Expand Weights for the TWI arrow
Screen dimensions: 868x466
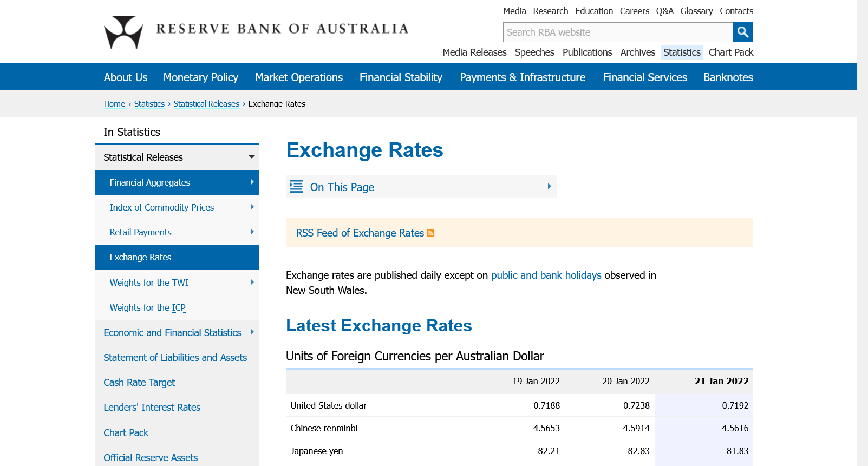(x=252, y=283)
